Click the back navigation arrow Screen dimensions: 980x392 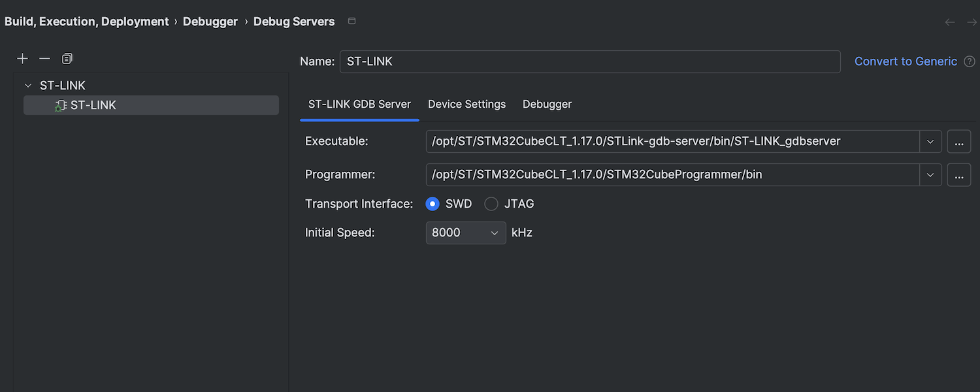950,22
